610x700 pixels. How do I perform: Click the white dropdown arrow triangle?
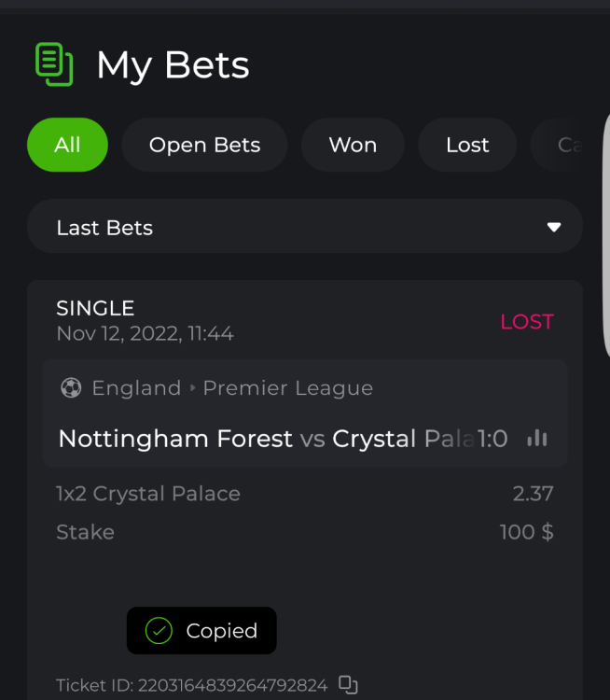pyautogui.click(x=554, y=228)
